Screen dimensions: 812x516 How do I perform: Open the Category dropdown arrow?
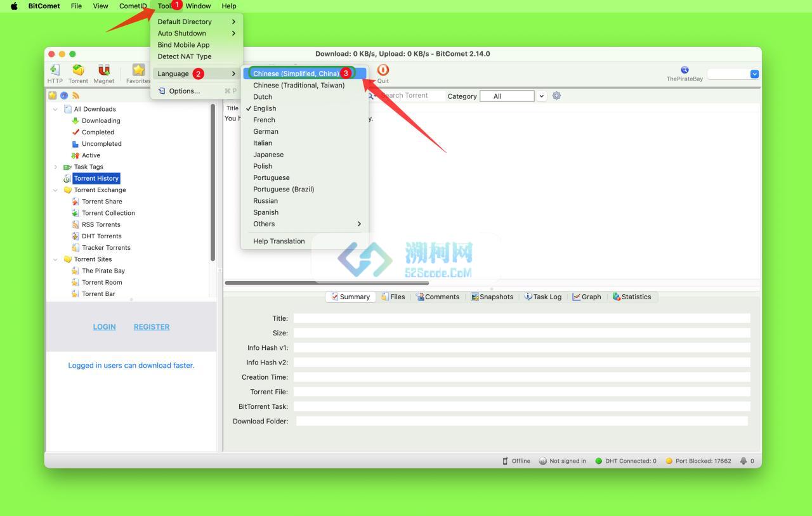[541, 96]
